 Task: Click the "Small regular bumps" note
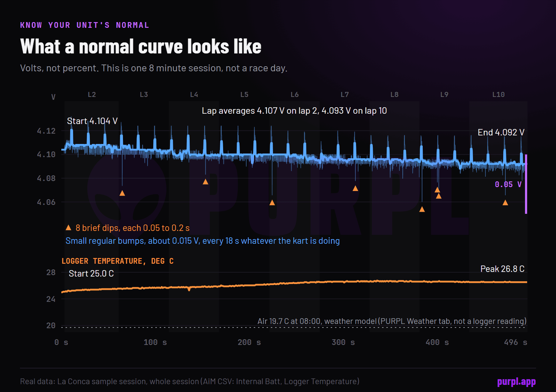tap(202, 241)
